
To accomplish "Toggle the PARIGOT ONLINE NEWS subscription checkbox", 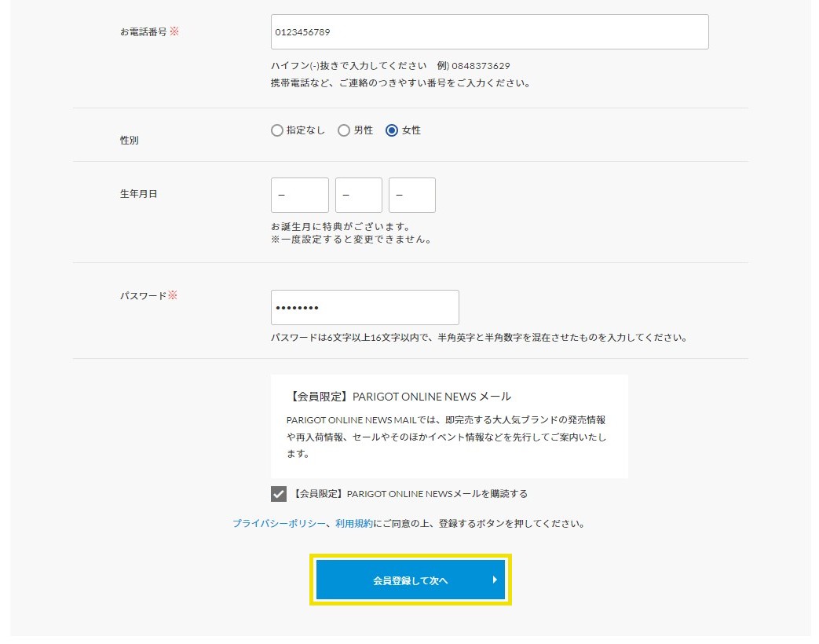I will (279, 494).
